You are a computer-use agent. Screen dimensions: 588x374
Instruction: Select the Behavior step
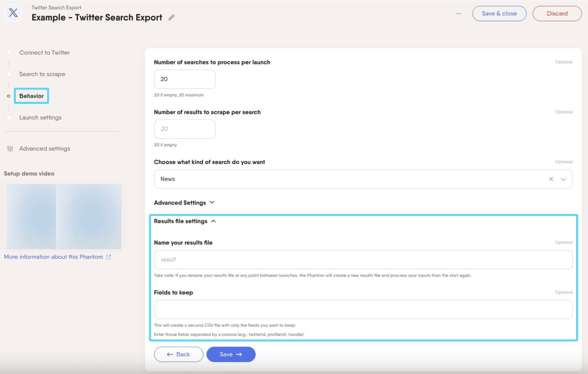point(31,96)
